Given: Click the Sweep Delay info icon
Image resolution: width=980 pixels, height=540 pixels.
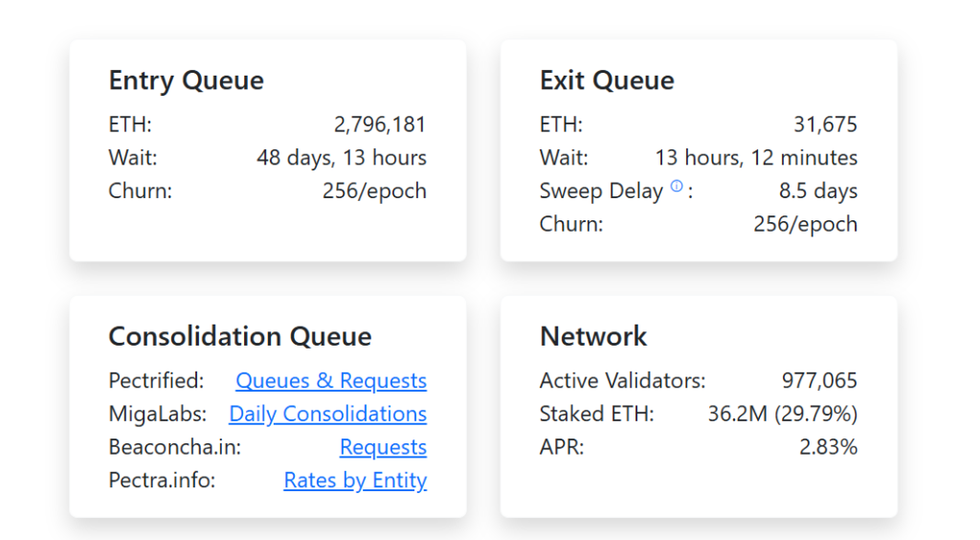Looking at the screenshot, I should (677, 187).
